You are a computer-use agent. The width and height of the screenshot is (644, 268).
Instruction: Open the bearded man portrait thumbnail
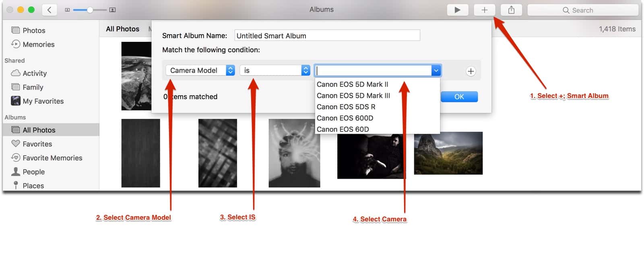(x=294, y=153)
